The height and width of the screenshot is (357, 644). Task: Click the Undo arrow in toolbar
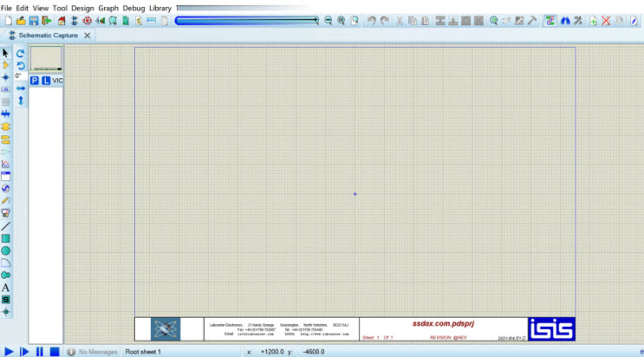(371, 20)
